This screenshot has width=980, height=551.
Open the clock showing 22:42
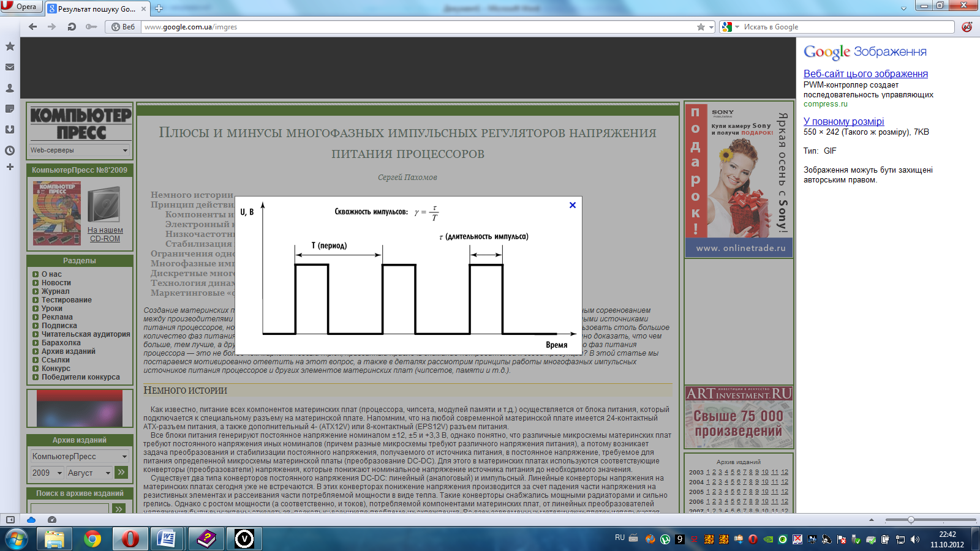(x=947, y=539)
